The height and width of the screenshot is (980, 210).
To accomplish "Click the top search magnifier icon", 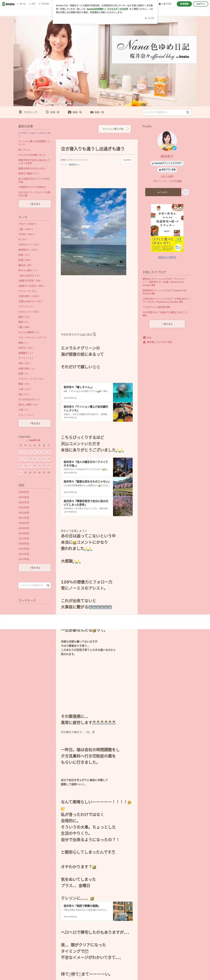I will [188, 112].
